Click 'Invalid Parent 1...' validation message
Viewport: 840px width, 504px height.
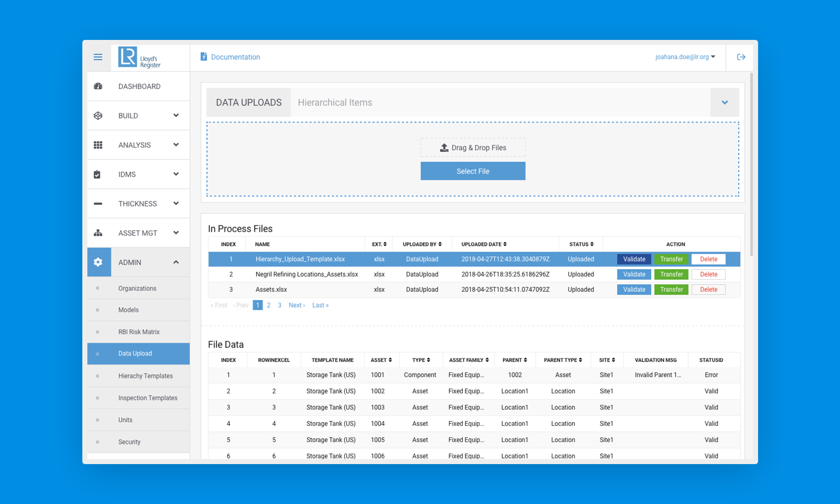[x=658, y=375]
